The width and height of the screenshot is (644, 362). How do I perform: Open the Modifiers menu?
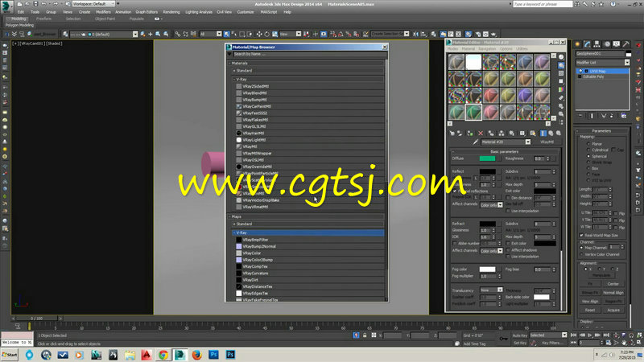103,12
